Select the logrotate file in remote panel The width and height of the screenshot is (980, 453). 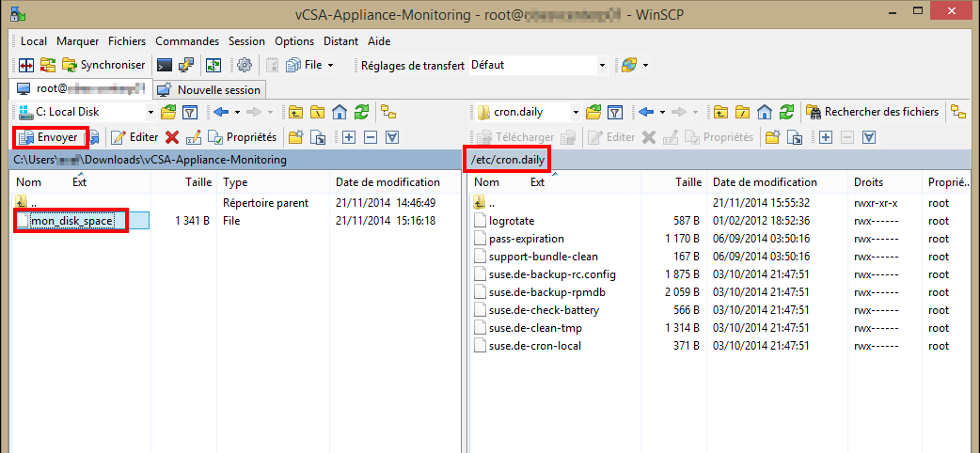pyautogui.click(x=511, y=221)
